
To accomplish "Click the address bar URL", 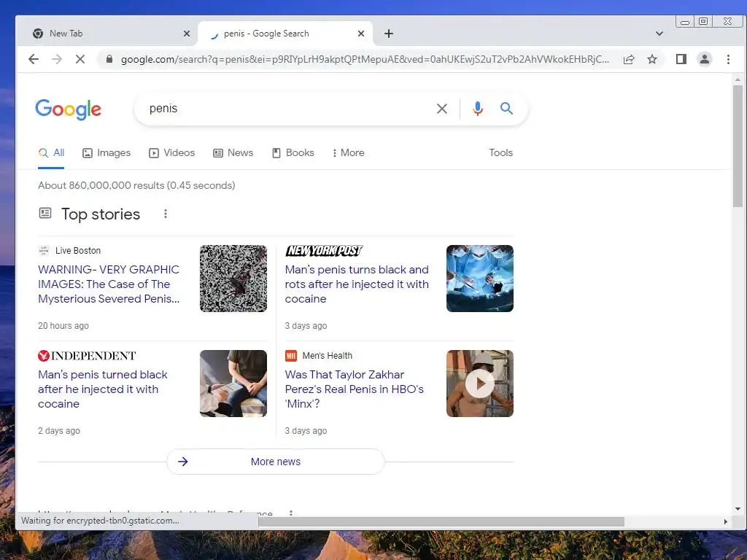I will coord(365,59).
